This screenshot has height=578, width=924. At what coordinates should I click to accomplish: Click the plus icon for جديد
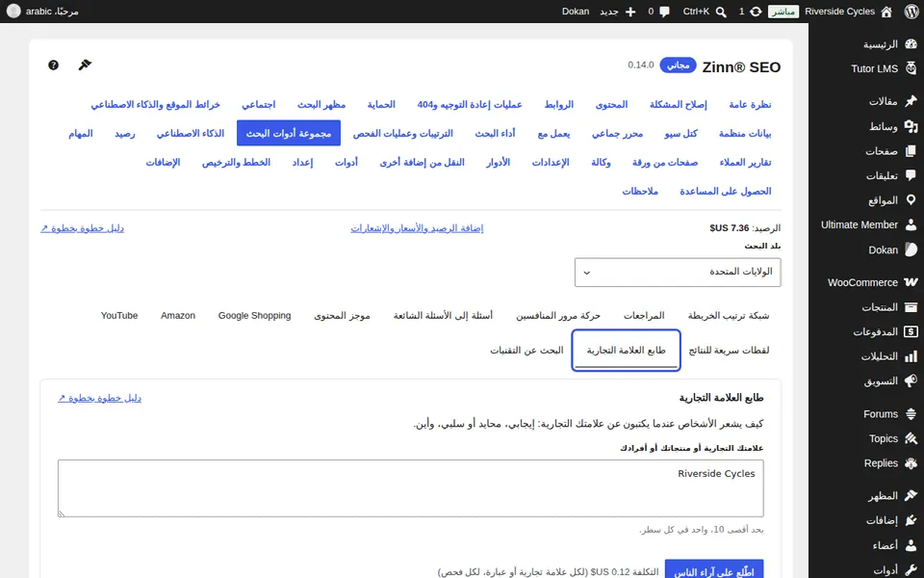pos(630,12)
